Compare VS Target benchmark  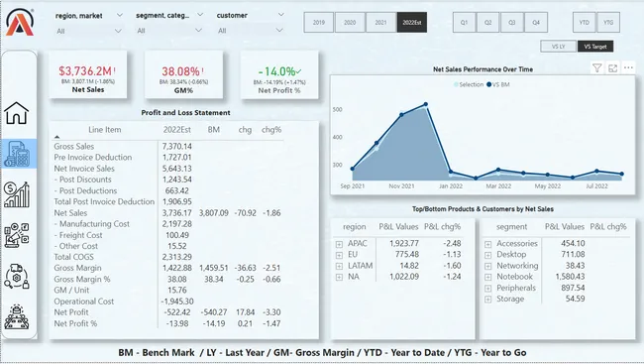coord(595,47)
